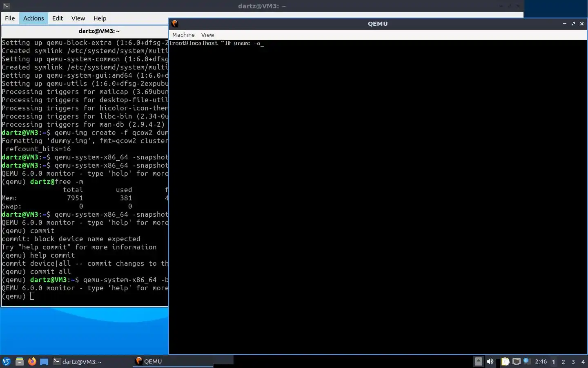
Task: Open the Machine menu in QEMU
Action: [183, 35]
